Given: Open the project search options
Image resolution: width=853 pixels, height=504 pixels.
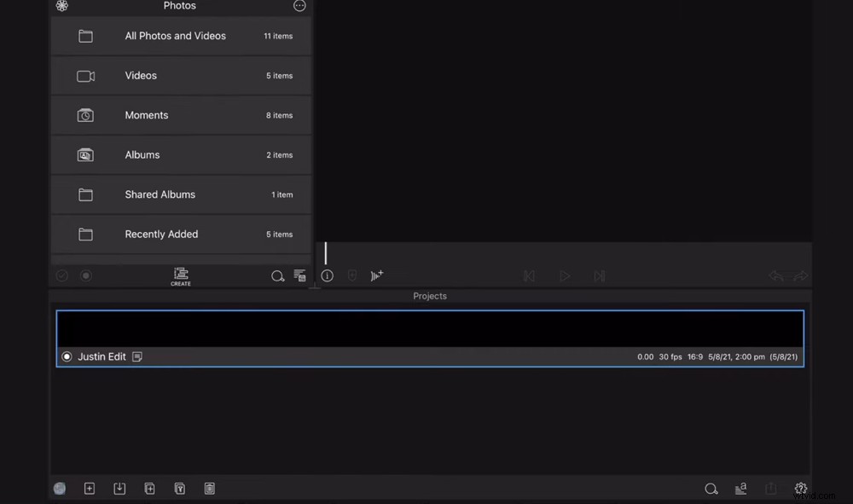Looking at the screenshot, I should point(711,488).
